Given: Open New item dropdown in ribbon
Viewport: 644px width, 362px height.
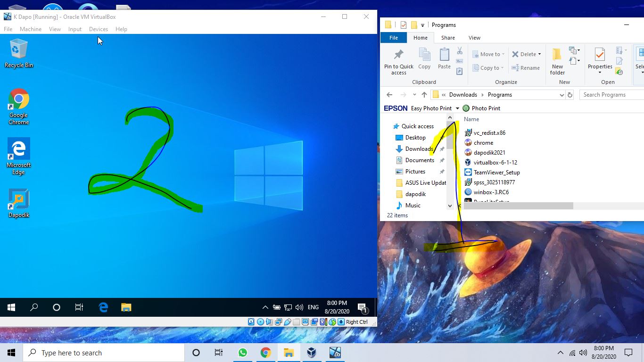Looking at the screenshot, I should pyautogui.click(x=574, y=50).
